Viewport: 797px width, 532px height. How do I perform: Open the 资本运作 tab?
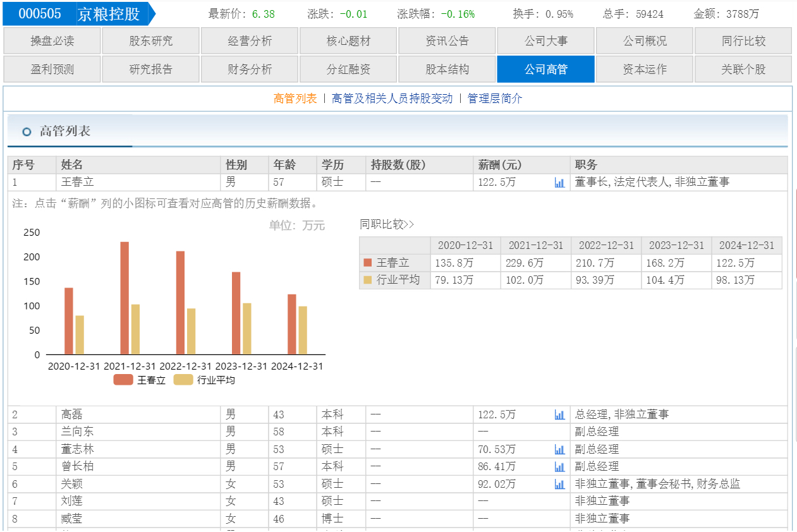coord(645,69)
